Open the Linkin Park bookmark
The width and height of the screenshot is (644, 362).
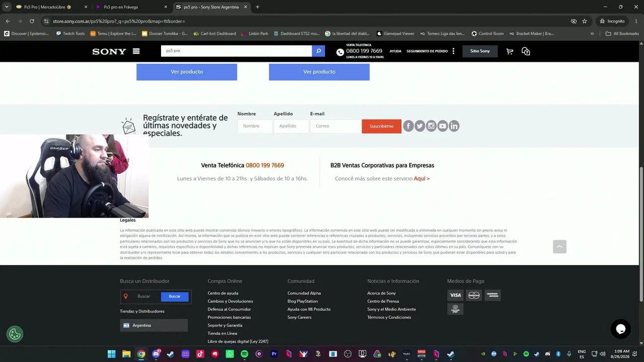click(254, 34)
